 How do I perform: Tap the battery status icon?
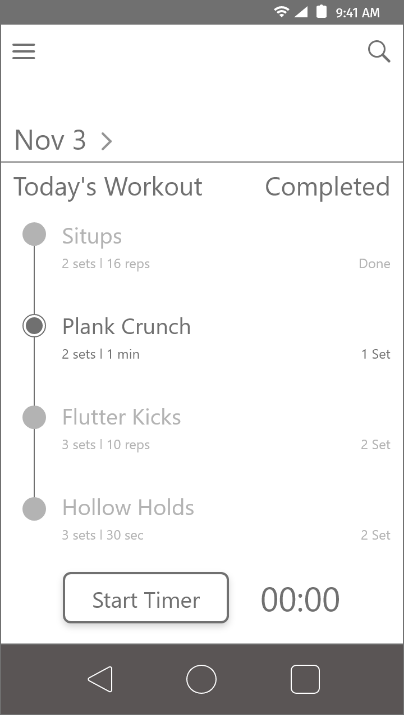click(321, 12)
